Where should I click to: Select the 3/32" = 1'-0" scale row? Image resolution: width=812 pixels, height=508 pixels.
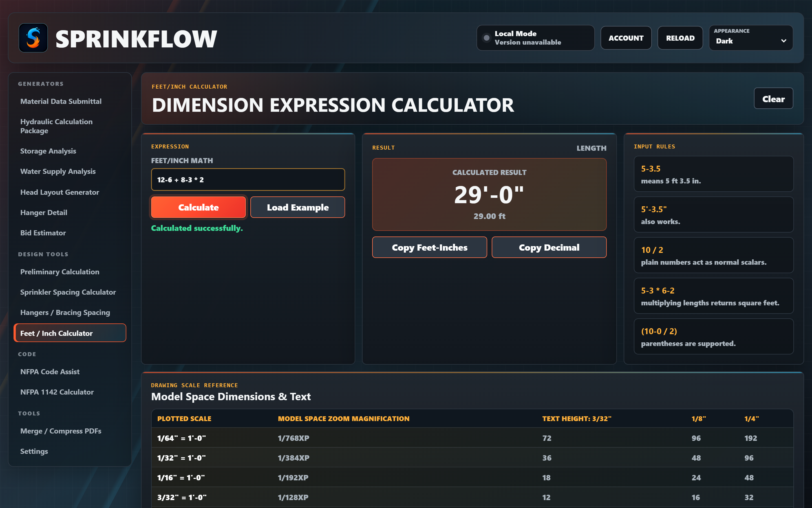[472, 497]
